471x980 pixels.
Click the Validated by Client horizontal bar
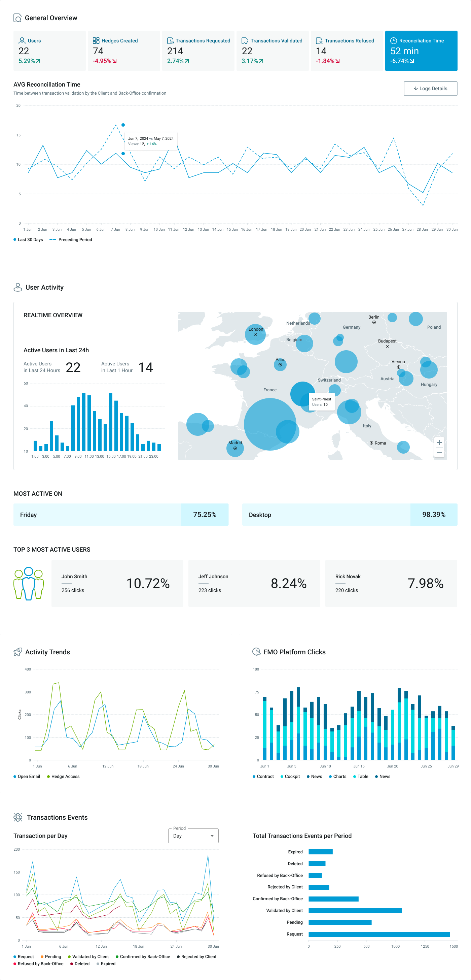355,911
